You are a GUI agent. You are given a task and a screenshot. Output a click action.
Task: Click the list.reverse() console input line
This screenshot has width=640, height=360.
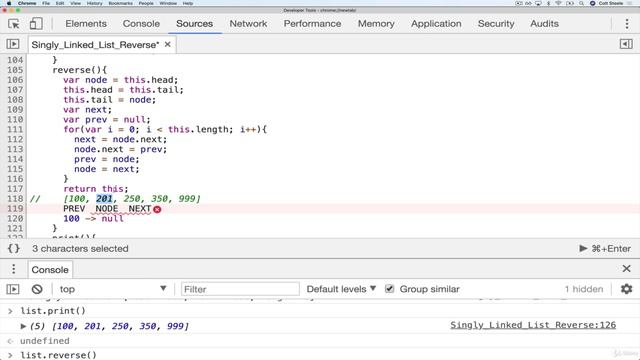(x=59, y=355)
